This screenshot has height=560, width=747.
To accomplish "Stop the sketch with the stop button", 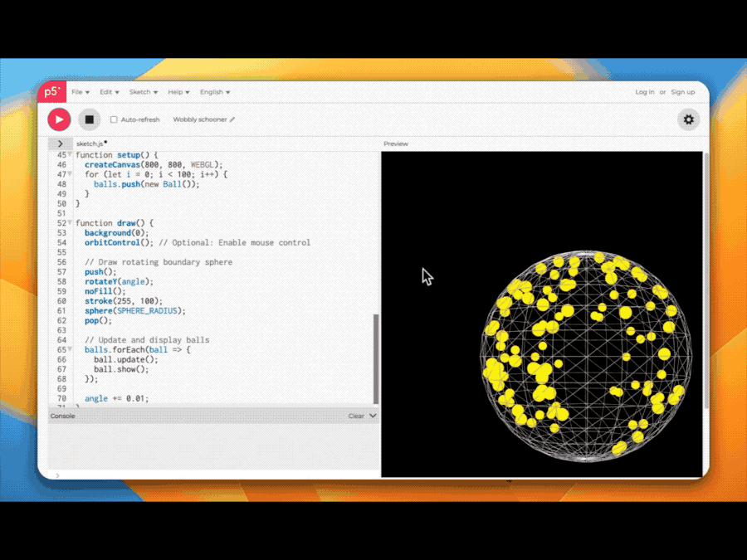I will point(89,119).
